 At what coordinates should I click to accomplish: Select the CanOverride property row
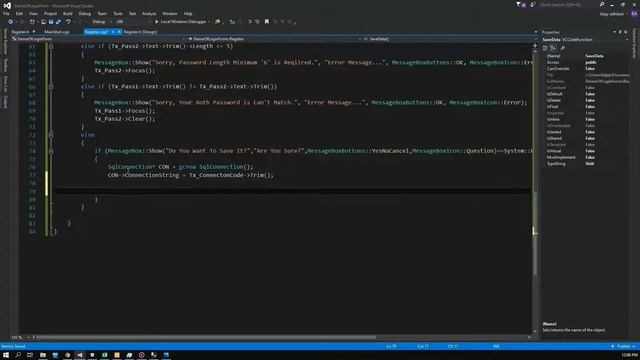(x=586, y=69)
